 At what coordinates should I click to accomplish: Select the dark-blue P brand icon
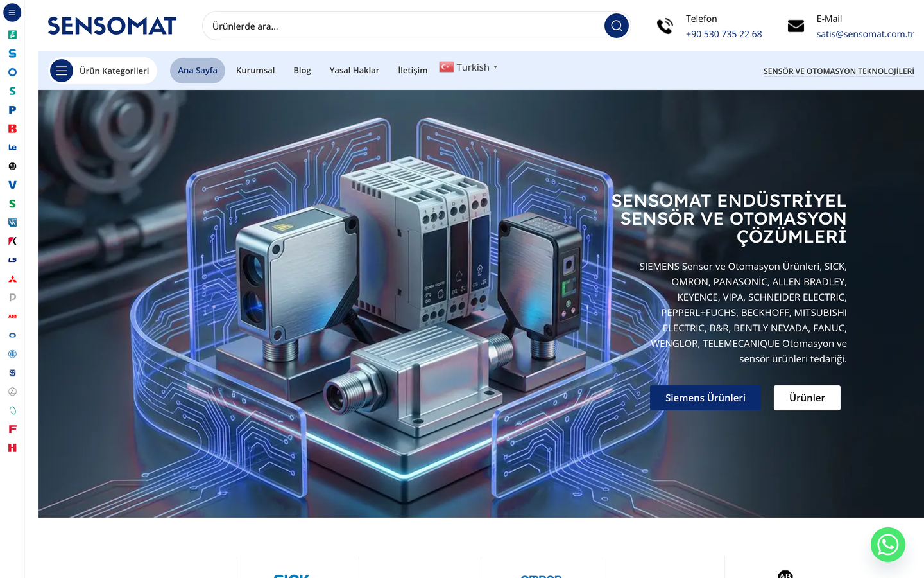pyautogui.click(x=12, y=110)
